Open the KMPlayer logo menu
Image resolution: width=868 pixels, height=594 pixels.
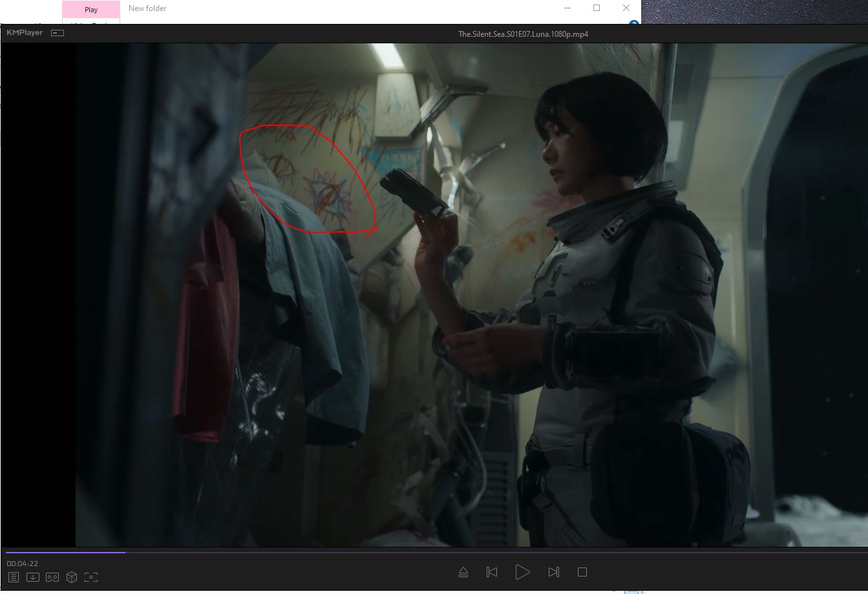25,32
